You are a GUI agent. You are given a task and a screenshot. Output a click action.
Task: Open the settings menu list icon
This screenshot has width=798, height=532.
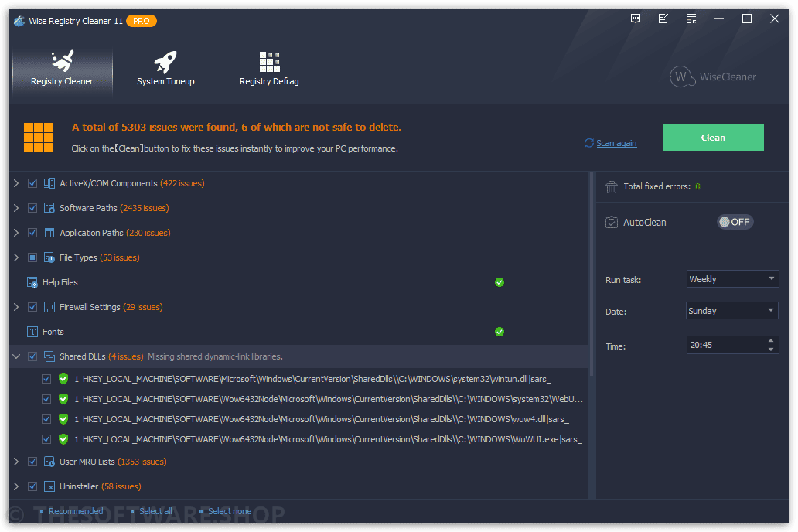click(691, 19)
